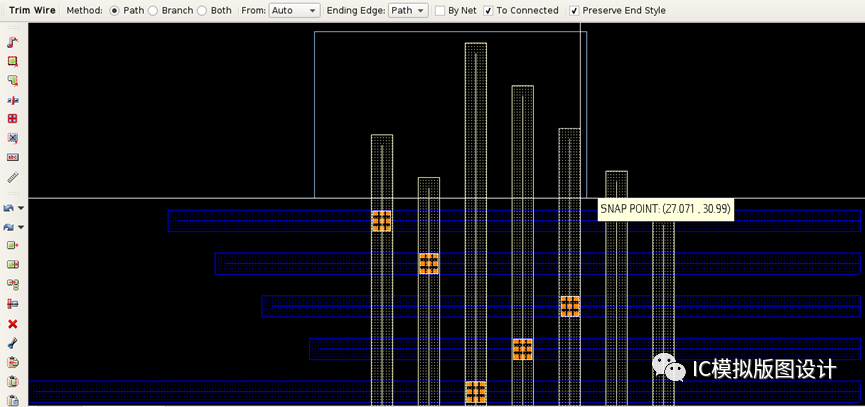This screenshot has height=407, width=865.
Task: Click the bottom clipboard icon in toolbar
Action: [13, 400]
